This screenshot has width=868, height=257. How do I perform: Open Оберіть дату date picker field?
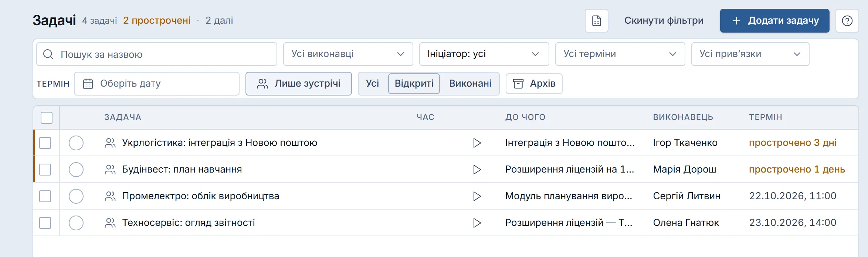[157, 84]
